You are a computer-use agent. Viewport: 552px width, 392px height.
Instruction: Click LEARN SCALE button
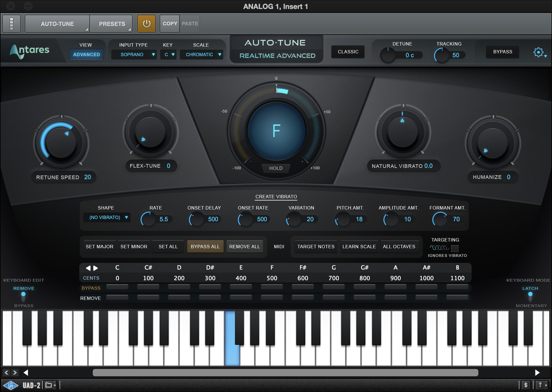point(359,247)
